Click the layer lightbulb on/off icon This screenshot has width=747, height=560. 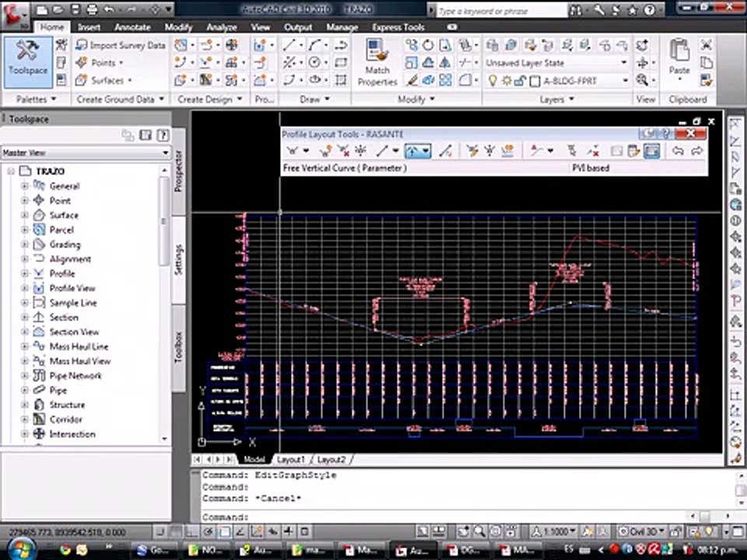click(x=493, y=81)
